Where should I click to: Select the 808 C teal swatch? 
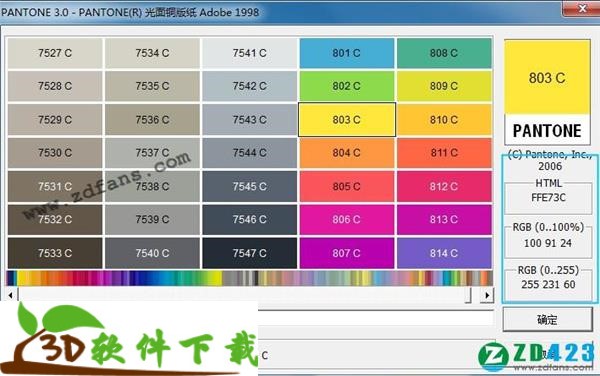pyautogui.click(x=444, y=53)
